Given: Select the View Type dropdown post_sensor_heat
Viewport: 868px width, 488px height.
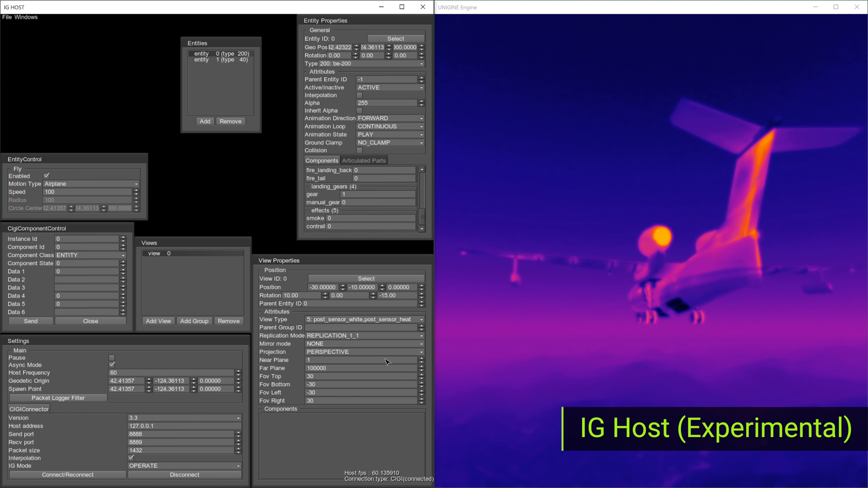Looking at the screenshot, I should (364, 319).
